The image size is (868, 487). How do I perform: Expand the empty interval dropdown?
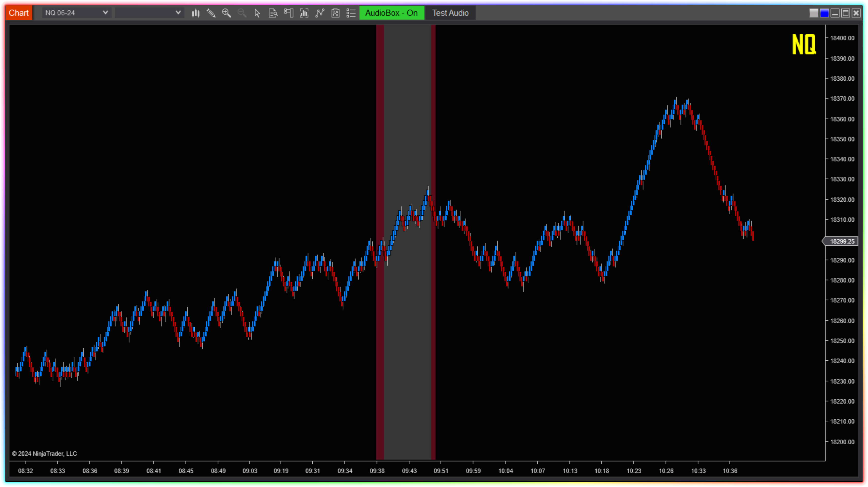(x=178, y=13)
